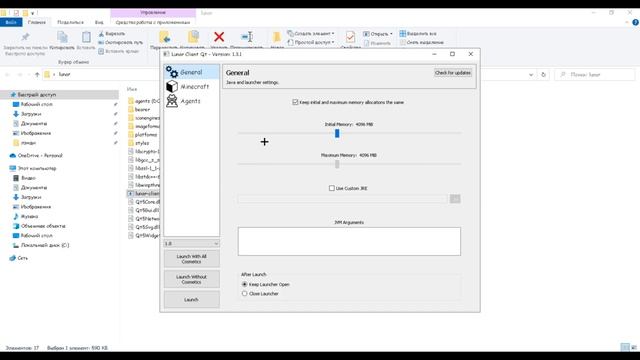
Task: Select the bearer folder in the file list
Action: click(142, 109)
